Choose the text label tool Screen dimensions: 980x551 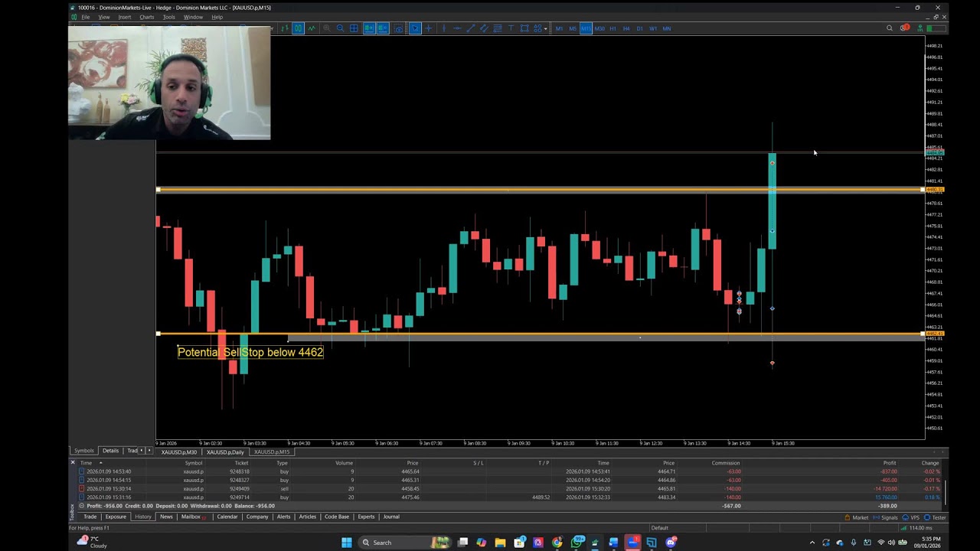coord(511,28)
